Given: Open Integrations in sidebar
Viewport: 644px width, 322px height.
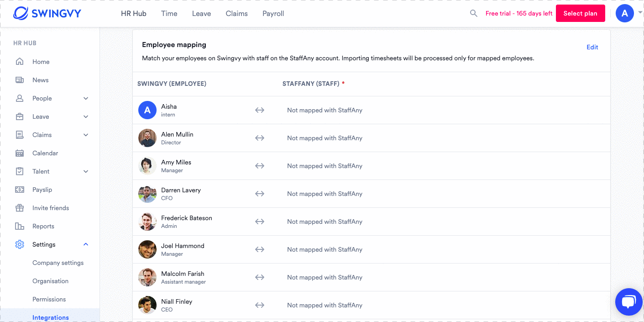Looking at the screenshot, I should [x=51, y=317].
